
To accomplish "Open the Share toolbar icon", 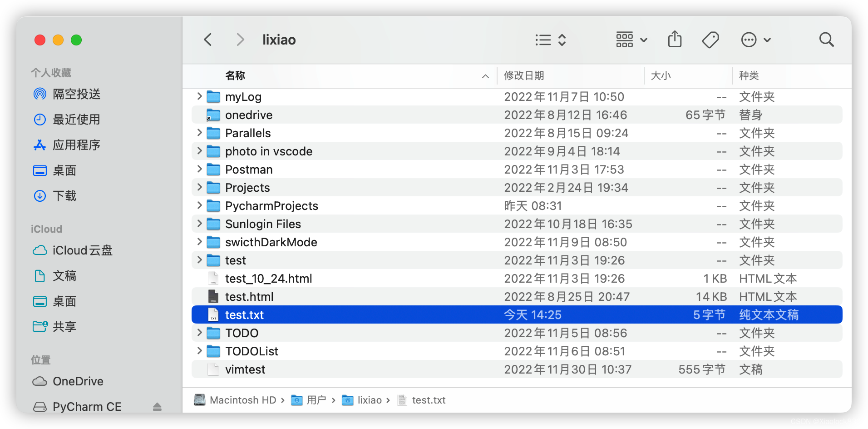I will pos(675,39).
